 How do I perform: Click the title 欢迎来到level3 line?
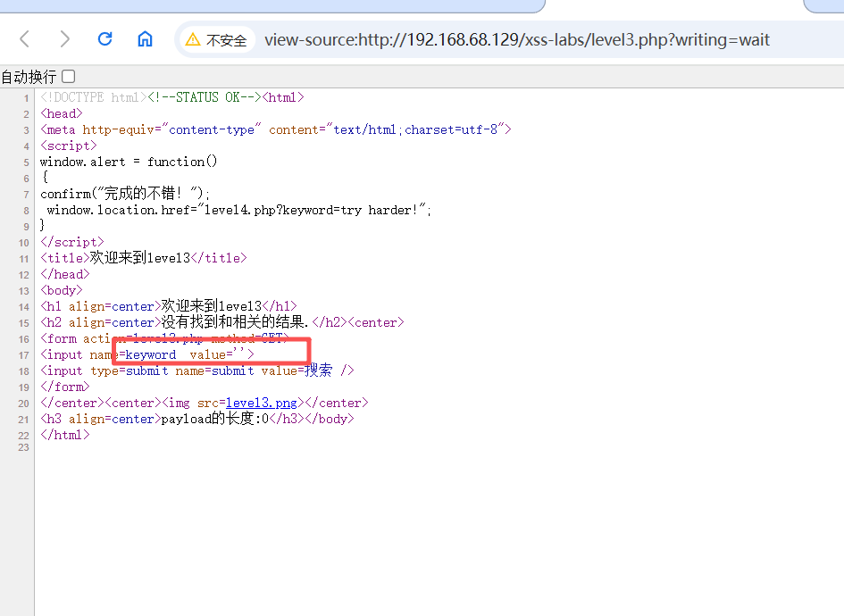pos(144,258)
